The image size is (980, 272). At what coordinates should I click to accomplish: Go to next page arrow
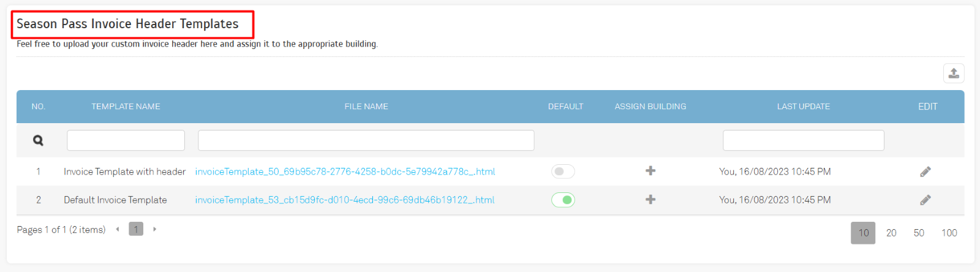(154, 229)
